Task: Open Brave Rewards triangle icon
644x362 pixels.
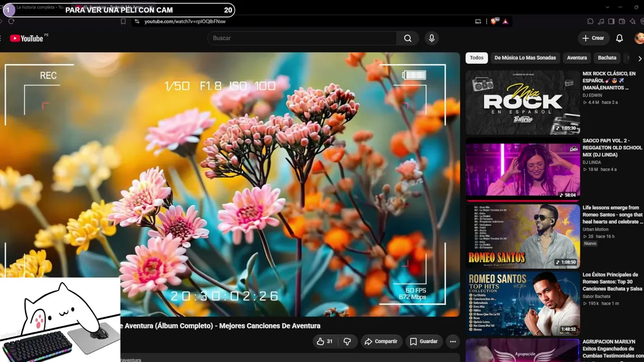Action: point(505,21)
